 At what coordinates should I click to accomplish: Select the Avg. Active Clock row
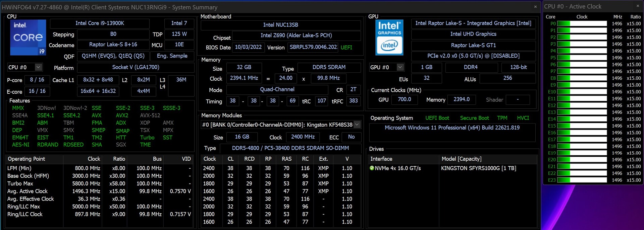point(99,191)
